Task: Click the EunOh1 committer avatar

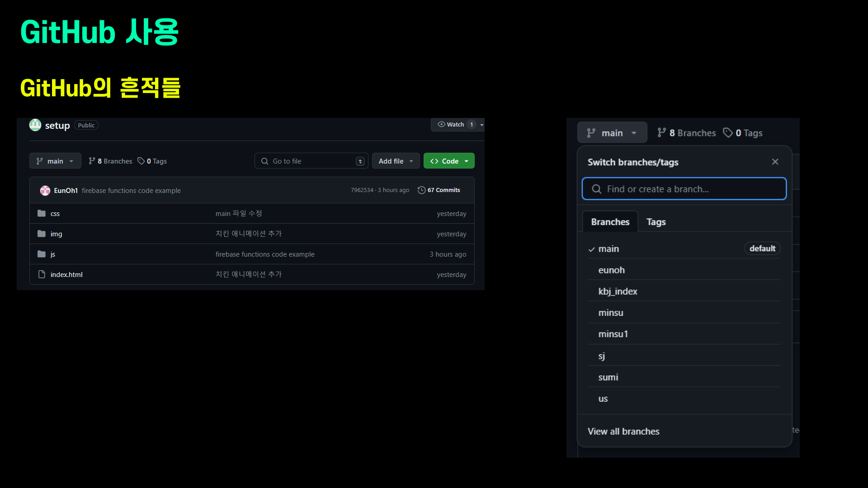Action: tap(45, 191)
